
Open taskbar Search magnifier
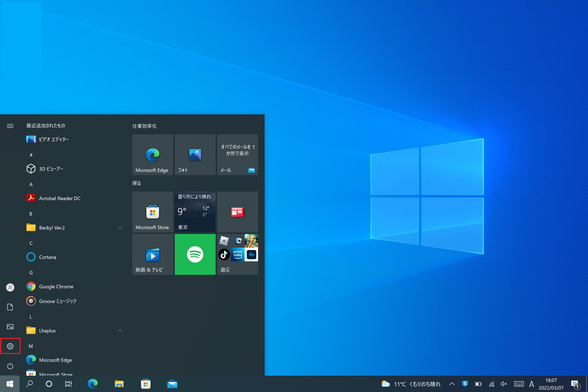click(x=29, y=384)
